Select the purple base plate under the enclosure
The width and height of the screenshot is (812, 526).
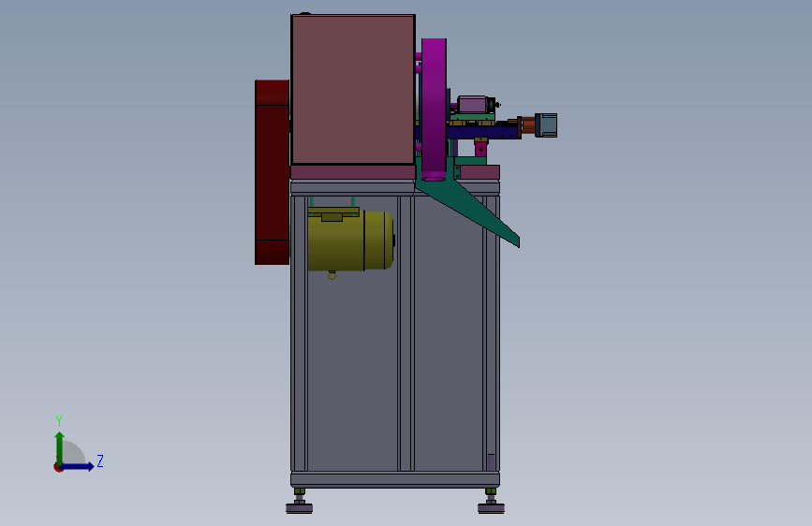[x=353, y=172]
